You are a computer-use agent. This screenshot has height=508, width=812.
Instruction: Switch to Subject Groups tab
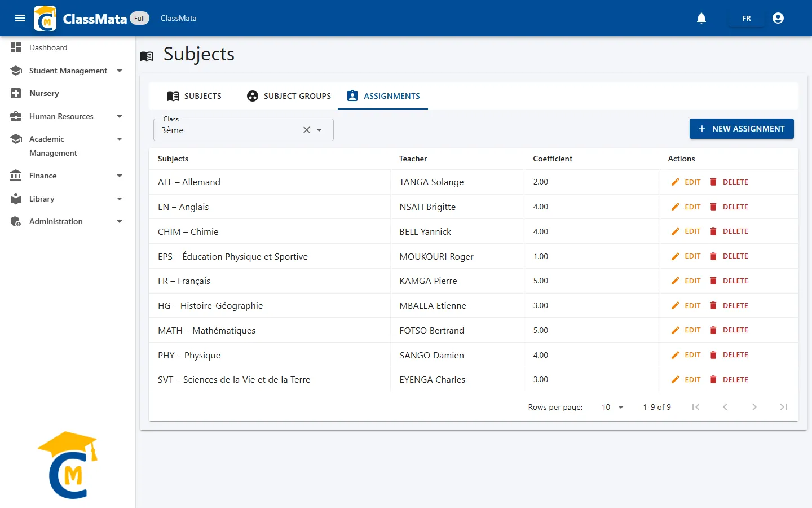point(289,96)
